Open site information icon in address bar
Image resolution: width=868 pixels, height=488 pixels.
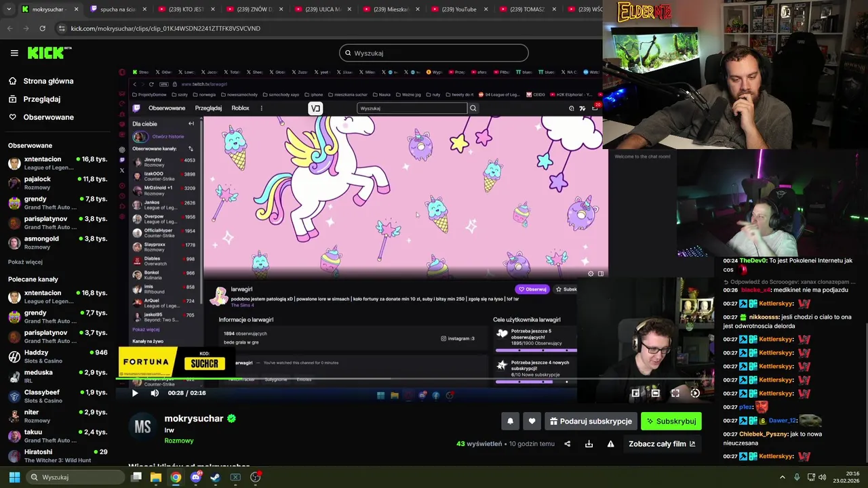[62, 28]
